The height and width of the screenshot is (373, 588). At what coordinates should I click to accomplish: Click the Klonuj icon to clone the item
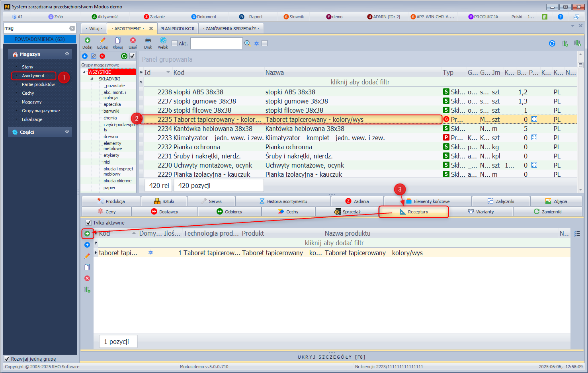117,41
